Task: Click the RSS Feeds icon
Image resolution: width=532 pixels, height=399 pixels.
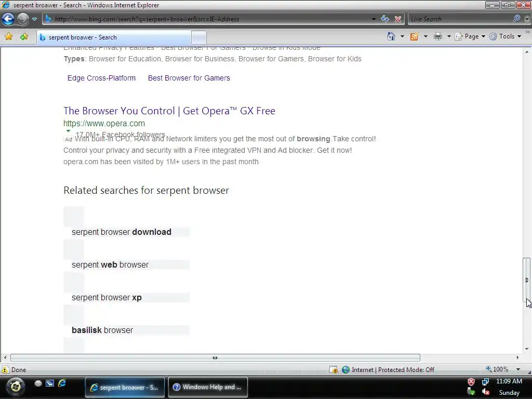Action: 414,36
